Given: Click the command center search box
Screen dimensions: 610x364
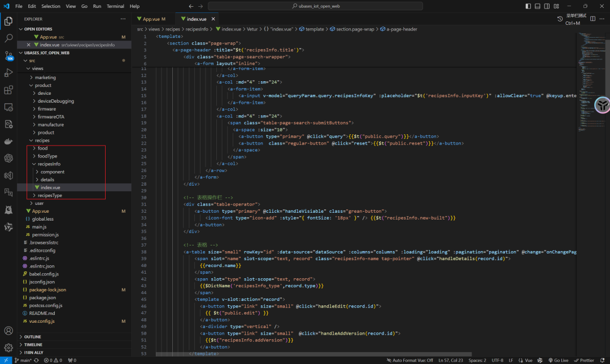Looking at the screenshot, I should point(315,6).
